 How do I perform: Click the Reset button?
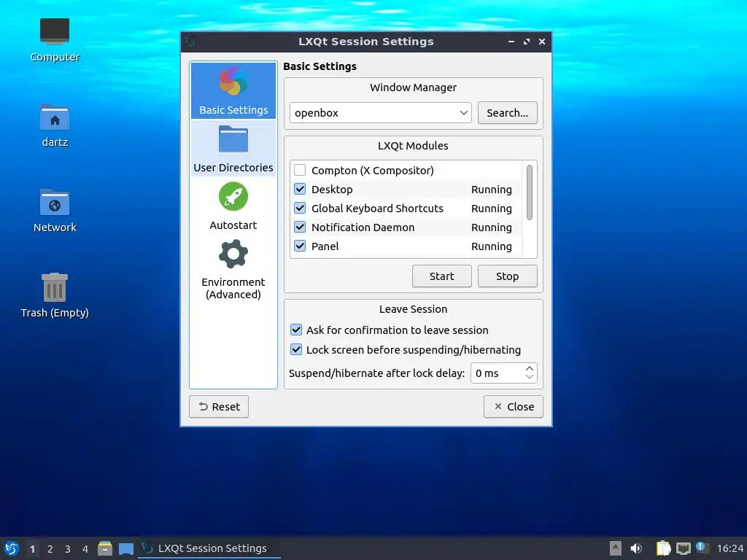(x=219, y=407)
